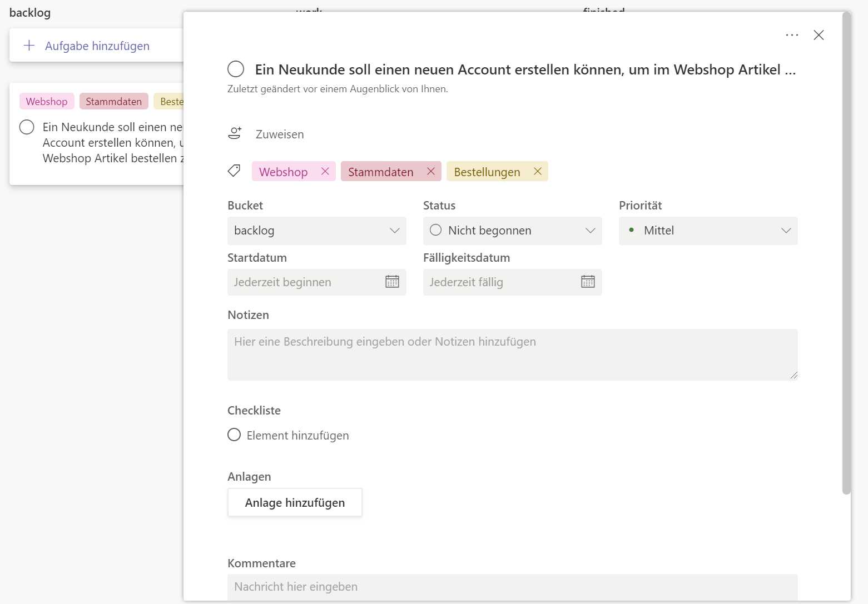Open the Startdatum calendar picker

tap(392, 282)
